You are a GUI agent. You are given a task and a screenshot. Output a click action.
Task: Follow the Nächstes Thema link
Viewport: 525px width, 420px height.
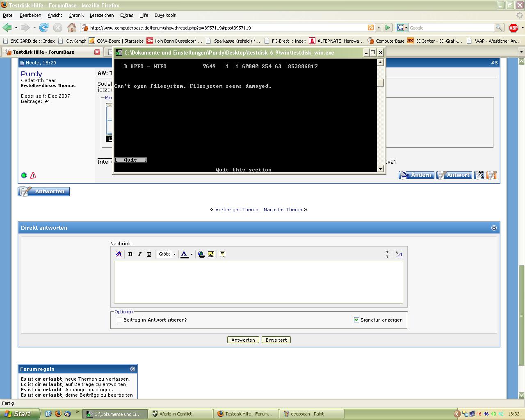[283, 210]
